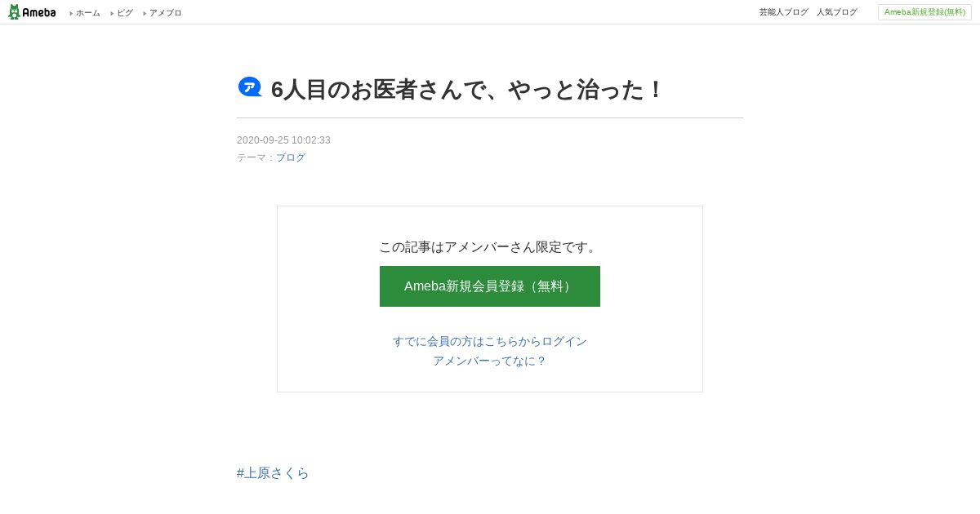This screenshot has width=980, height=514.
Task: Click the テーマ： label under the date
Action: [x=256, y=157]
